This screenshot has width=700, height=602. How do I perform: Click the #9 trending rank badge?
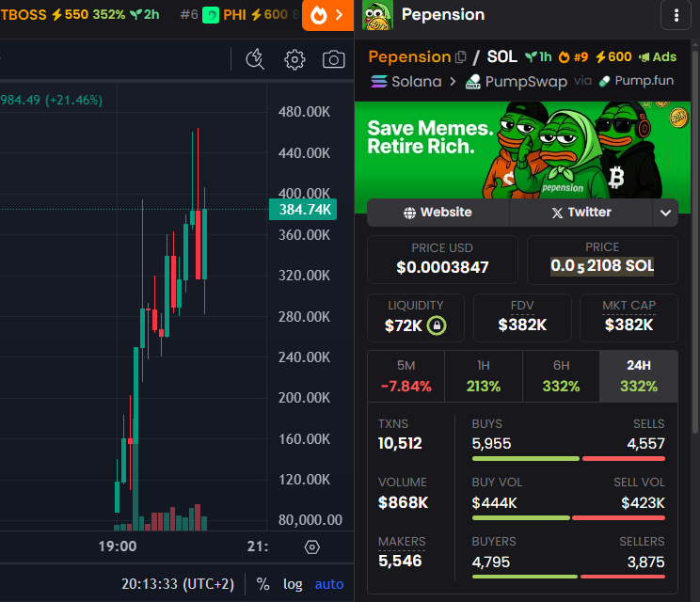tap(574, 57)
